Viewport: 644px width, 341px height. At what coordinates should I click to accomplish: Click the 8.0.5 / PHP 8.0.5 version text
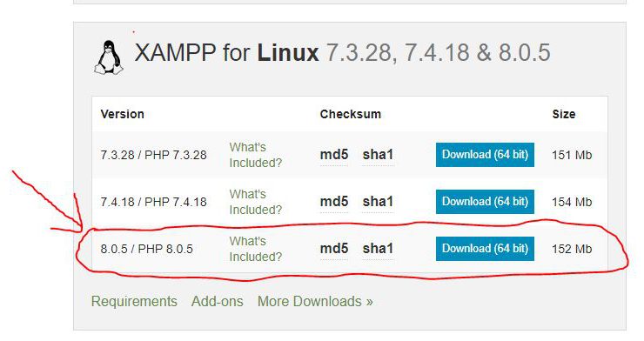146,249
